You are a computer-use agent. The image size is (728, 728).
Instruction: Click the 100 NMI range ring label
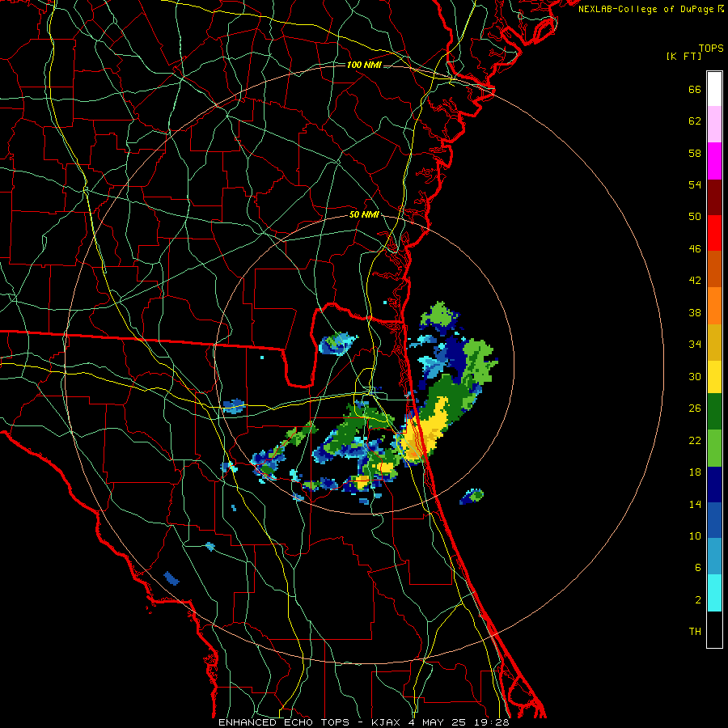tap(364, 65)
